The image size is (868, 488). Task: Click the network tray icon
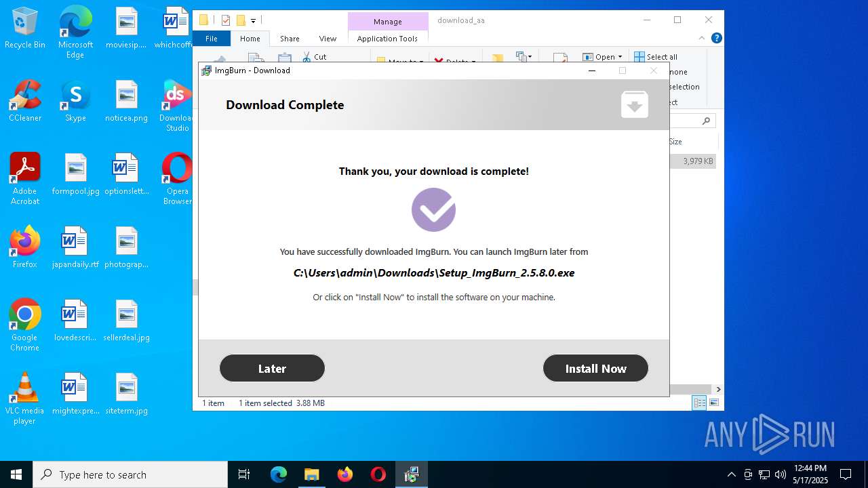click(764, 474)
